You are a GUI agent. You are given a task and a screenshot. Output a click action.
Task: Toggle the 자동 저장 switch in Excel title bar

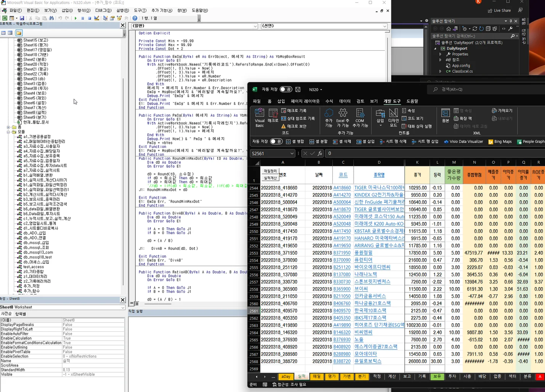[286, 89]
